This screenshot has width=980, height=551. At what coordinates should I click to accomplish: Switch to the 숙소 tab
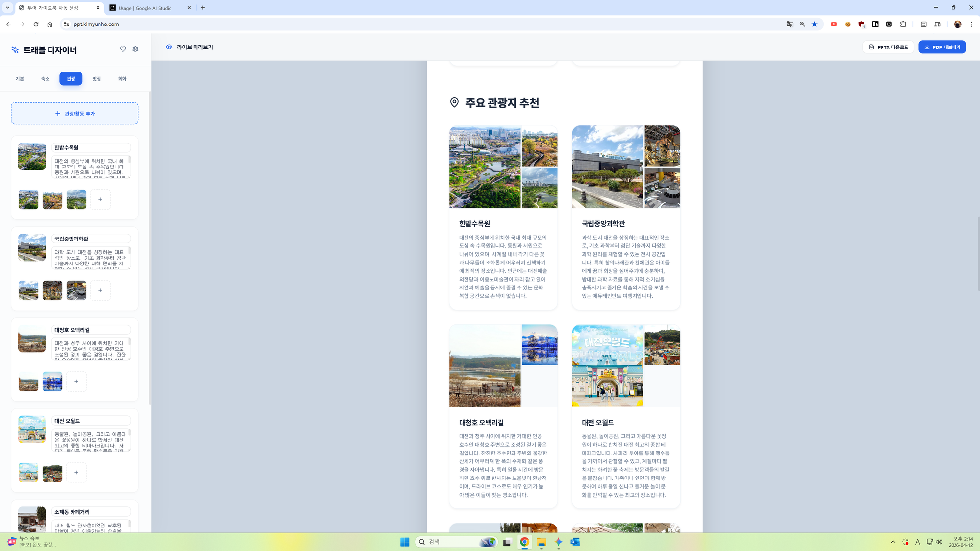pyautogui.click(x=45, y=79)
